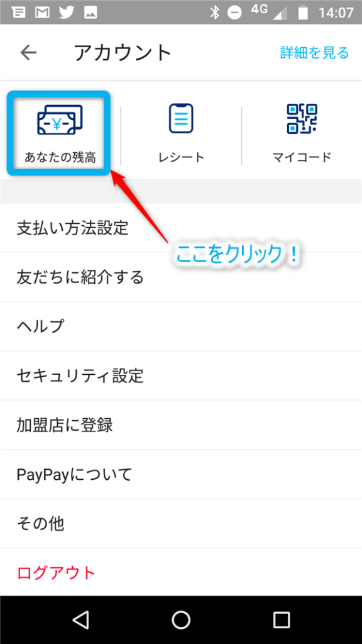Select 友だちに紹介する menu item

[x=181, y=277]
